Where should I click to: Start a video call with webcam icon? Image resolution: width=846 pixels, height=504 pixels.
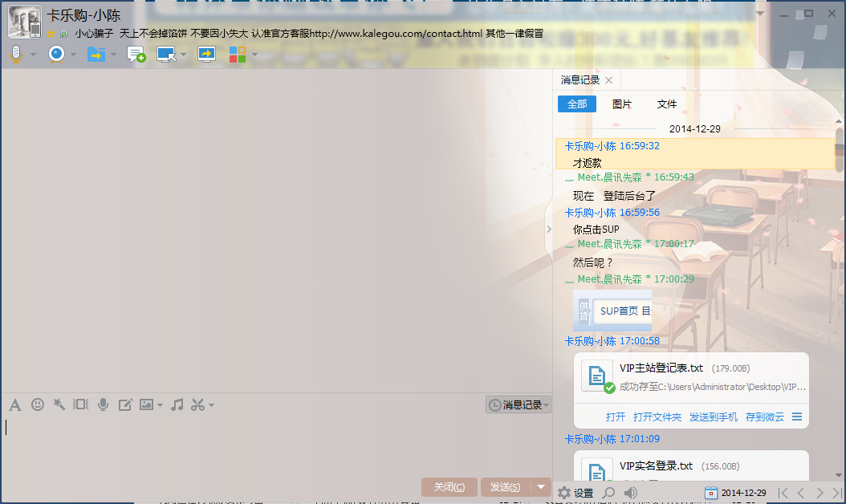click(56, 54)
